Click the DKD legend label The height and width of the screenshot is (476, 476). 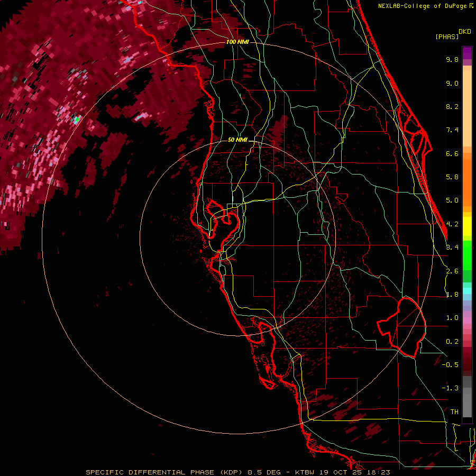coord(464,32)
